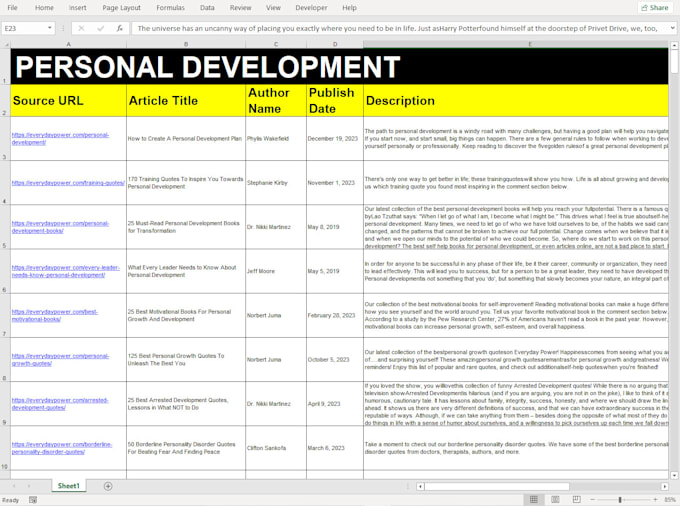Click the Name Box showing E23
The image size is (680, 506).
point(24,28)
